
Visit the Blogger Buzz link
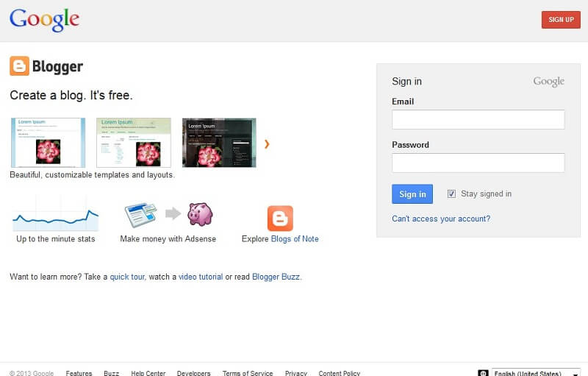(276, 277)
